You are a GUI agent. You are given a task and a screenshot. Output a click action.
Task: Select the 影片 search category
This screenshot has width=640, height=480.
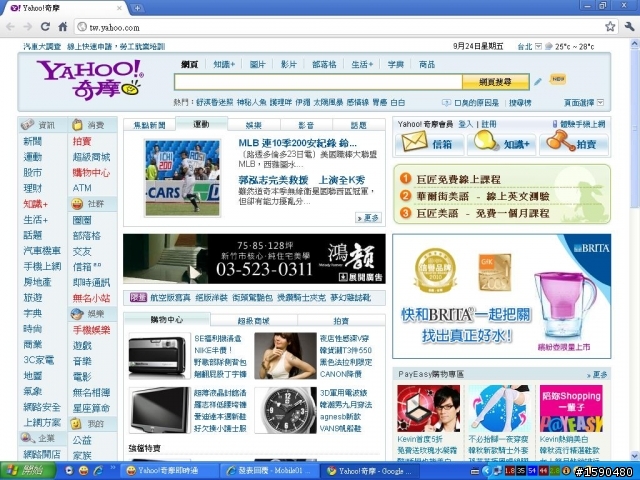[x=289, y=64]
